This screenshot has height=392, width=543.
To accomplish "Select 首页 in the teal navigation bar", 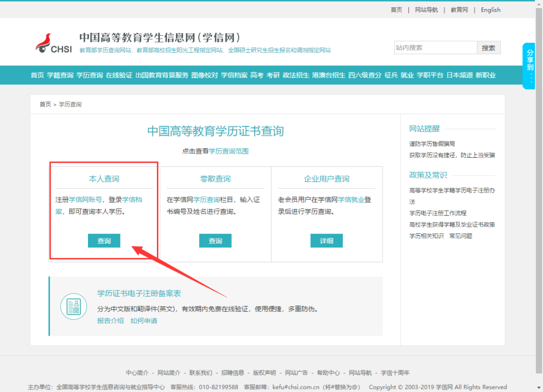I will [37, 75].
